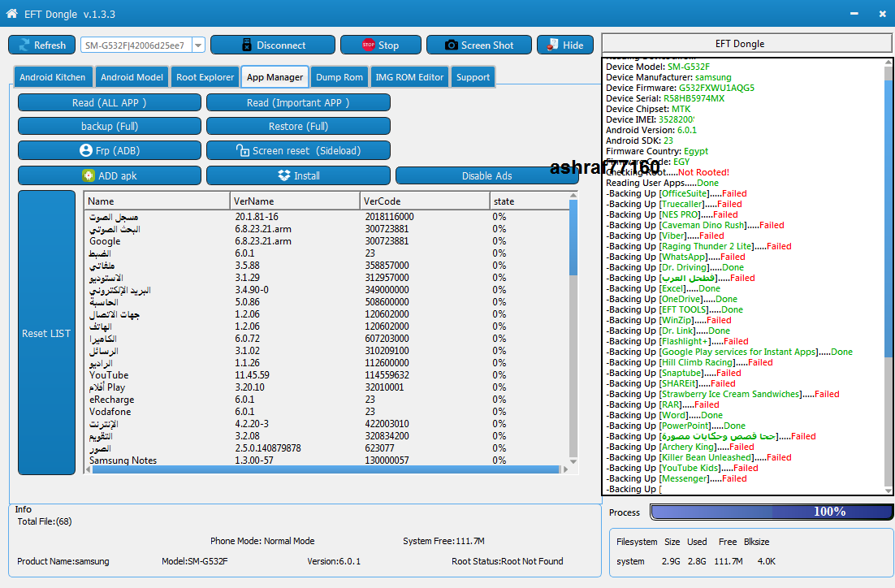Click the red Stop button

click(x=381, y=45)
